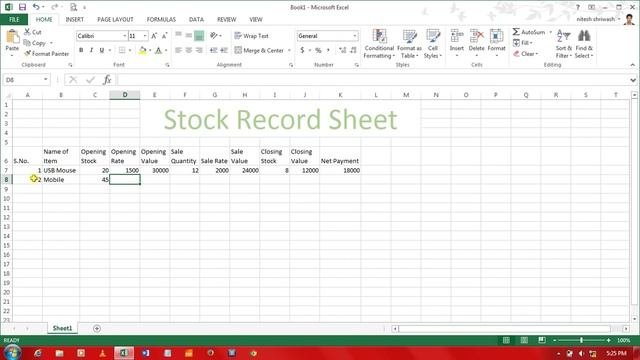Image resolution: width=640 pixels, height=360 pixels.
Task: Toggle Top Align vertical alignment
Action: click(178, 36)
